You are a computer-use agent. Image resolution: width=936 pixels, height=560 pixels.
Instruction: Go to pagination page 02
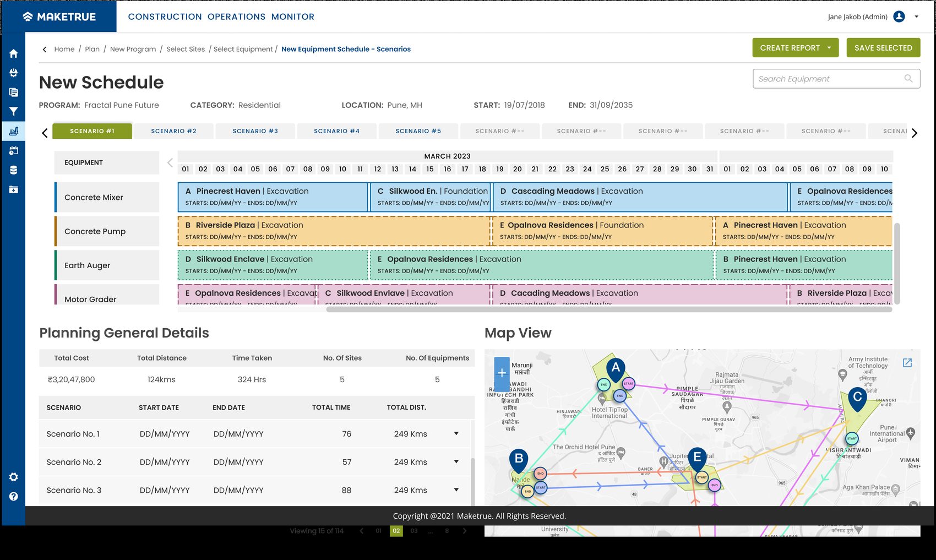coord(396,531)
